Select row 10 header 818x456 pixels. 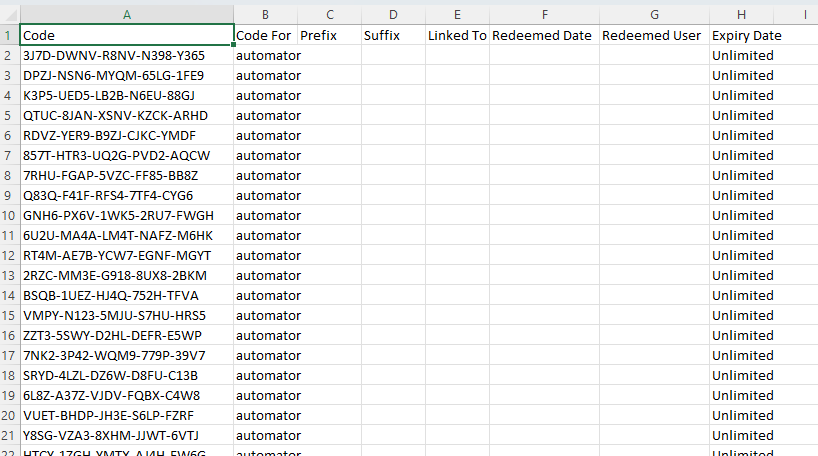[x=8, y=215]
